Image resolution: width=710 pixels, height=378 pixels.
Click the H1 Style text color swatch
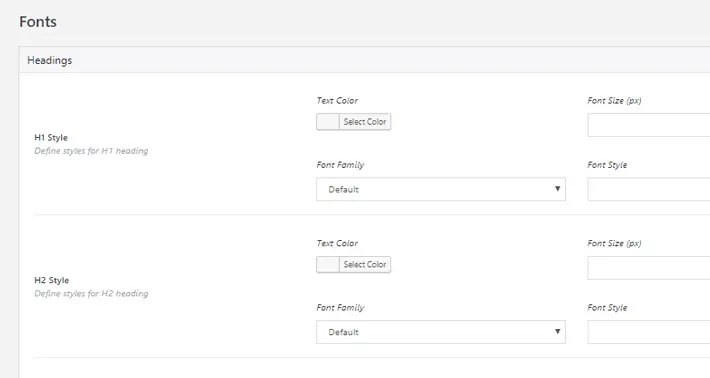point(328,122)
